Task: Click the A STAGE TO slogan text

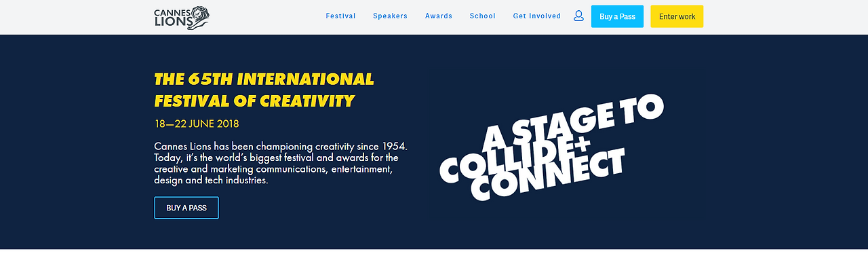Action: 573,122
